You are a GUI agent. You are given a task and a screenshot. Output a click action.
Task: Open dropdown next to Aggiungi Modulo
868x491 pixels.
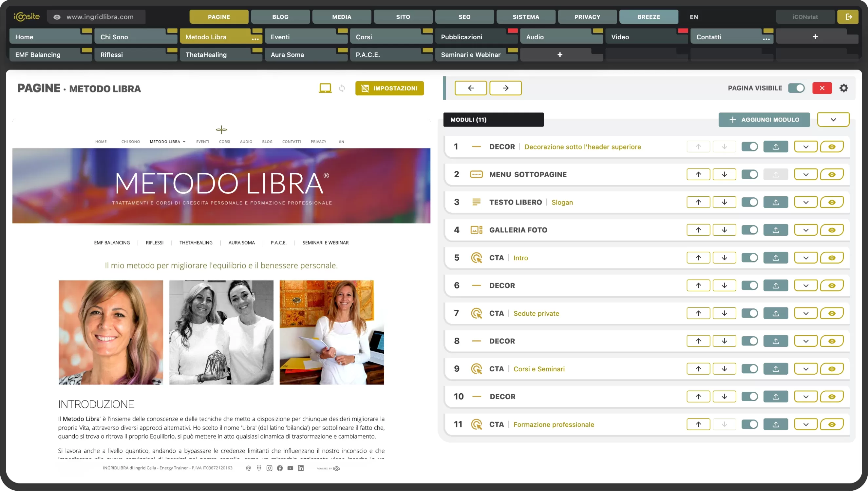pos(833,120)
